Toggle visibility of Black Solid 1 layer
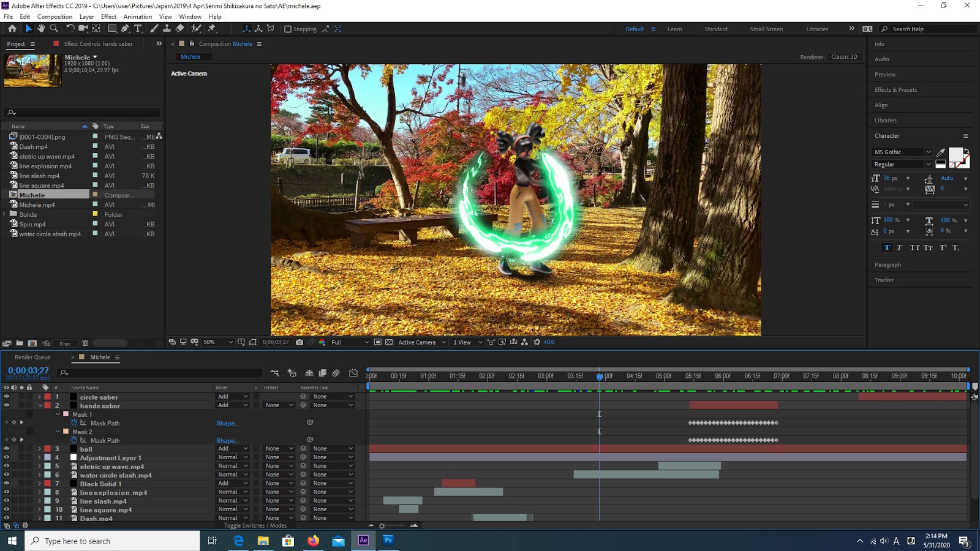980x551 pixels. tap(7, 483)
